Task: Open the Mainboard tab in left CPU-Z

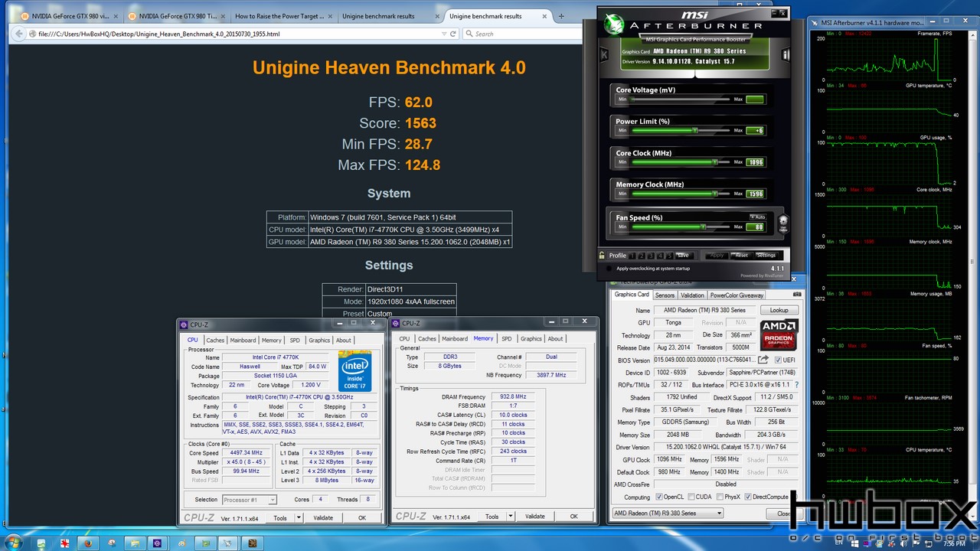Action: (243, 341)
